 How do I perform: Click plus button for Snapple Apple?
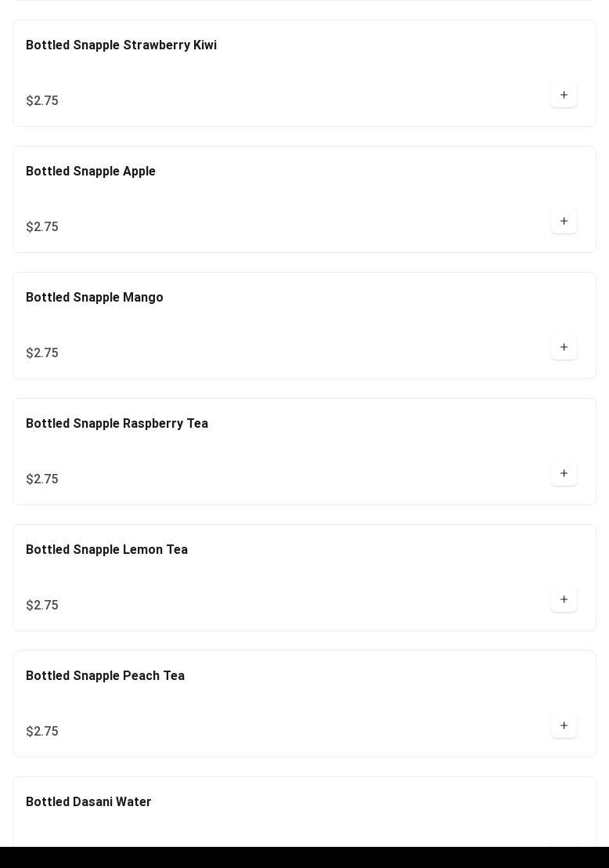[564, 222]
